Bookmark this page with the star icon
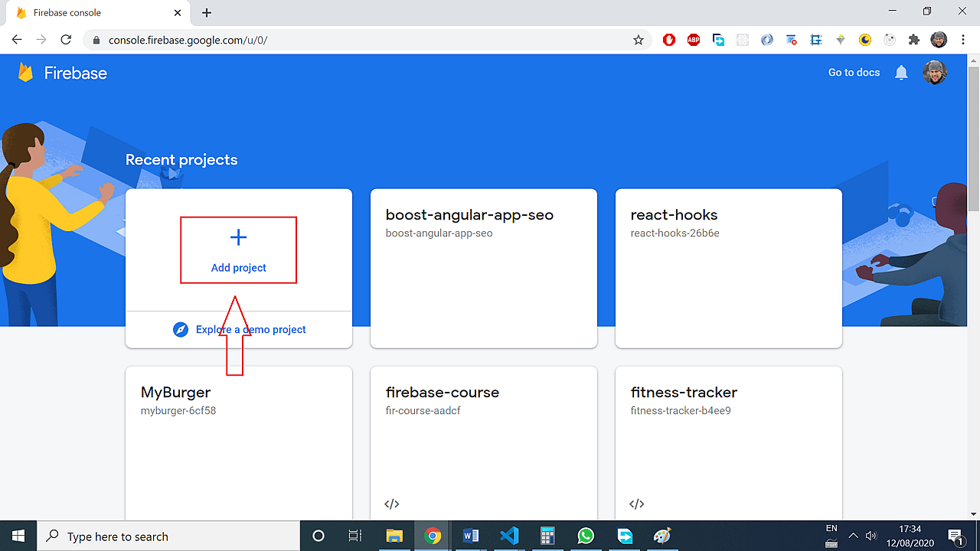The height and width of the screenshot is (551, 980). [x=638, y=39]
